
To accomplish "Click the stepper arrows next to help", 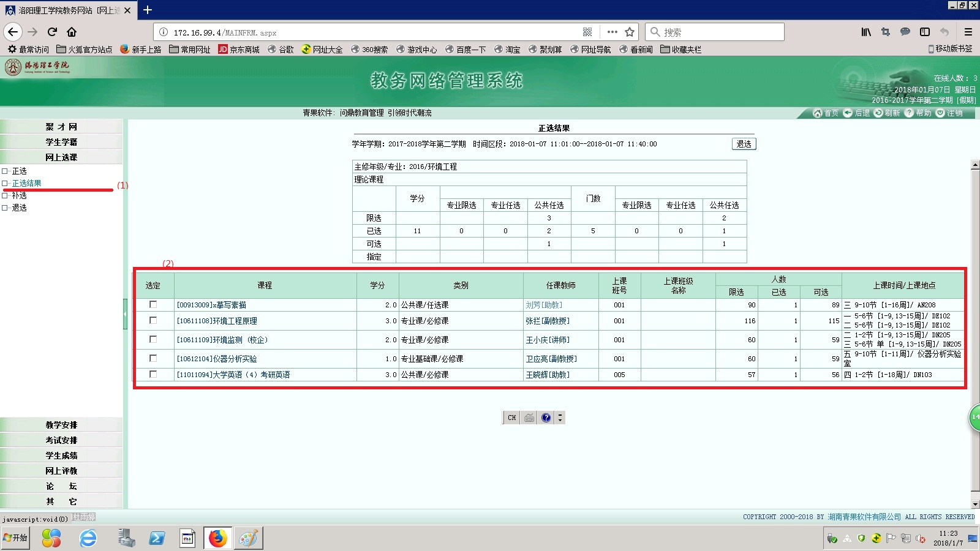I will (x=559, y=417).
